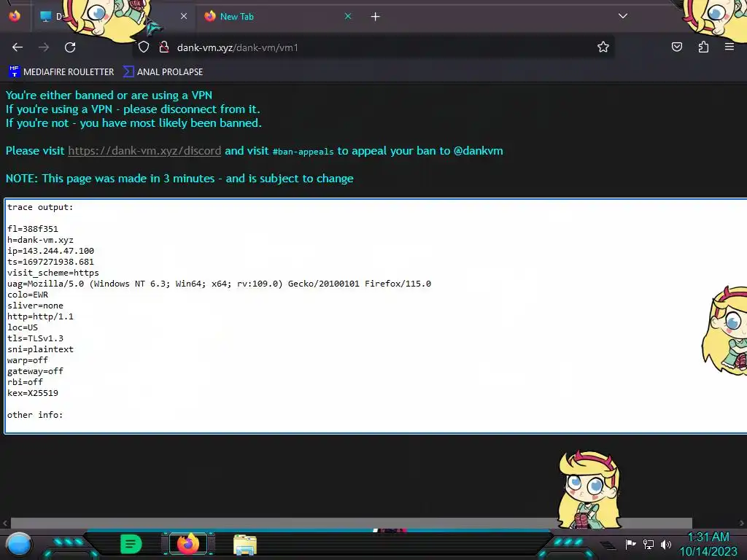The image size is (747, 560).
Task: Open network status tray icon
Action: (649, 544)
